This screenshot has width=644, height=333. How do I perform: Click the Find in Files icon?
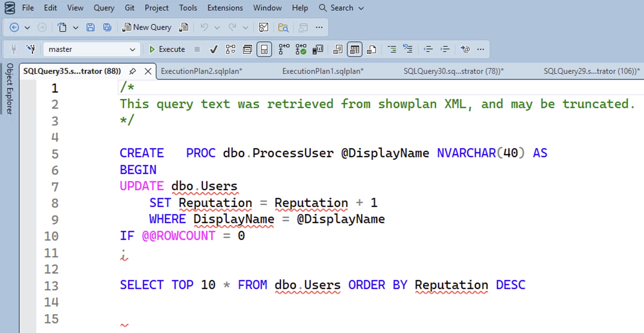(x=283, y=27)
